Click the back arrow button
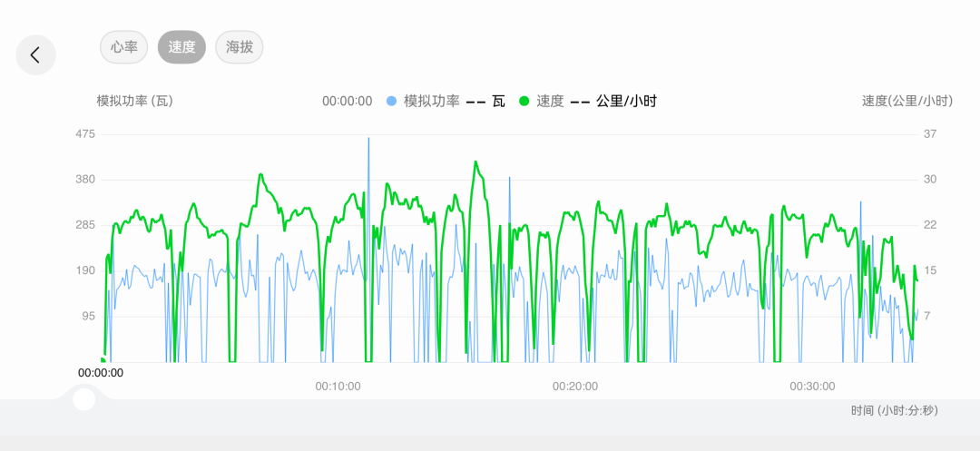980x451 pixels. pos(35,54)
